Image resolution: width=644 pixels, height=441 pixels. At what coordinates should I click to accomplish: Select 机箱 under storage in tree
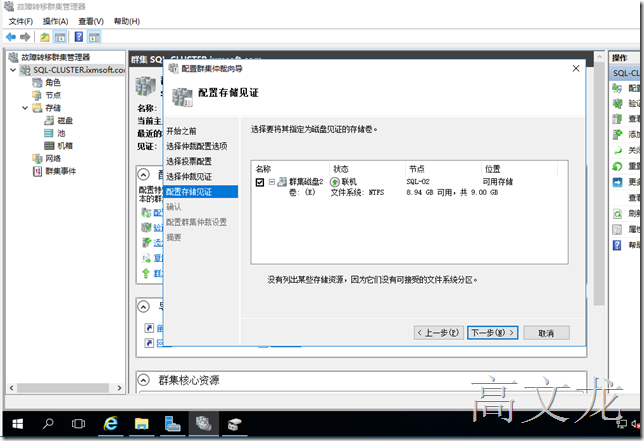click(x=65, y=146)
